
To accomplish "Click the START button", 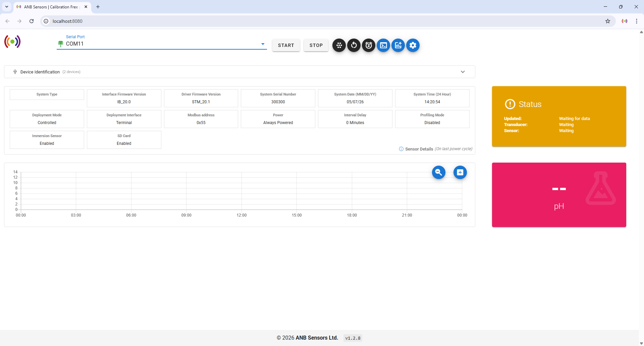I will click(286, 45).
